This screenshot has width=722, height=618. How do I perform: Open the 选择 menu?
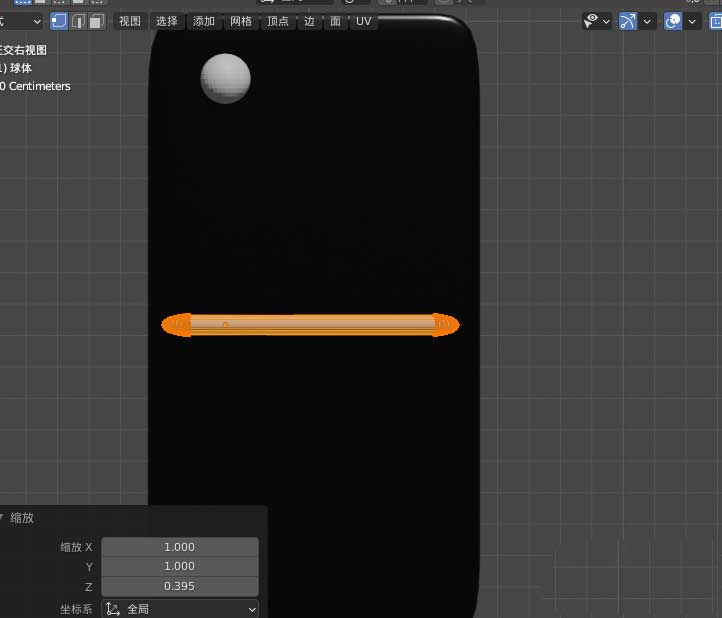[167, 21]
